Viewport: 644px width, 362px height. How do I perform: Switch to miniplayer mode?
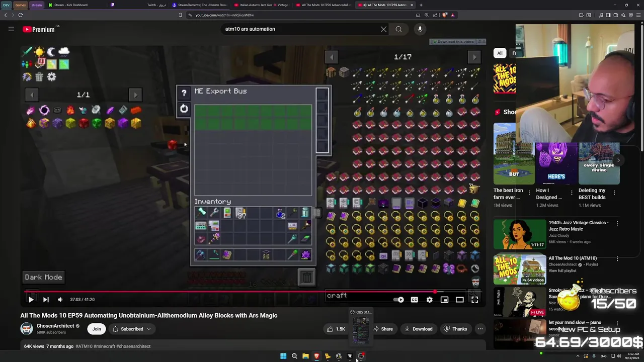pos(444,300)
